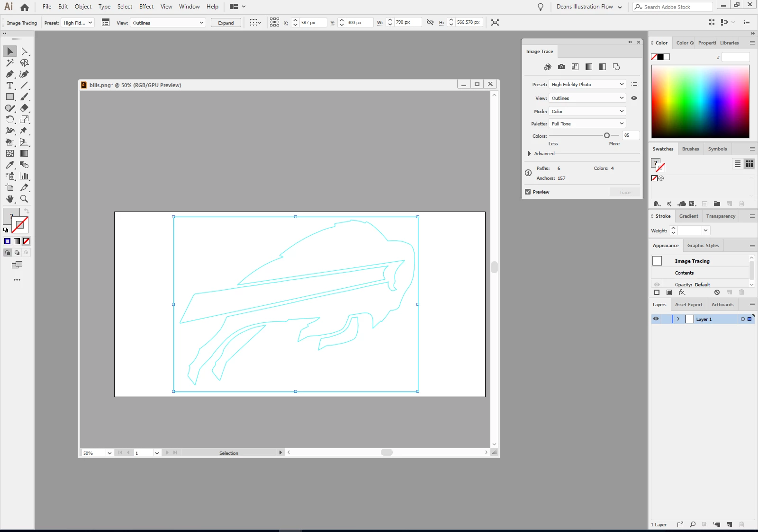Open the control bar View Outlines dropdown
This screenshot has height=532, width=758.
tap(168, 23)
